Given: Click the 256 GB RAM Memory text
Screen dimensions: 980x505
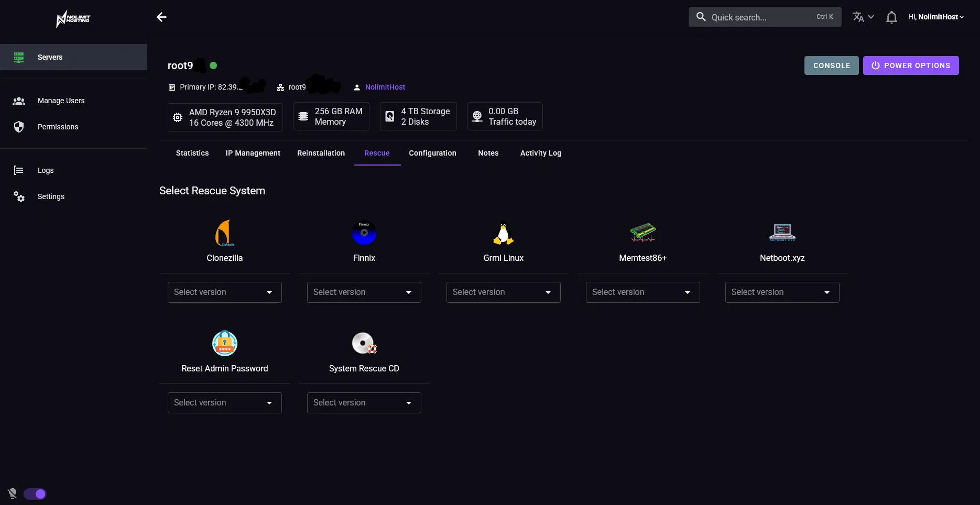Looking at the screenshot, I should [339, 116].
